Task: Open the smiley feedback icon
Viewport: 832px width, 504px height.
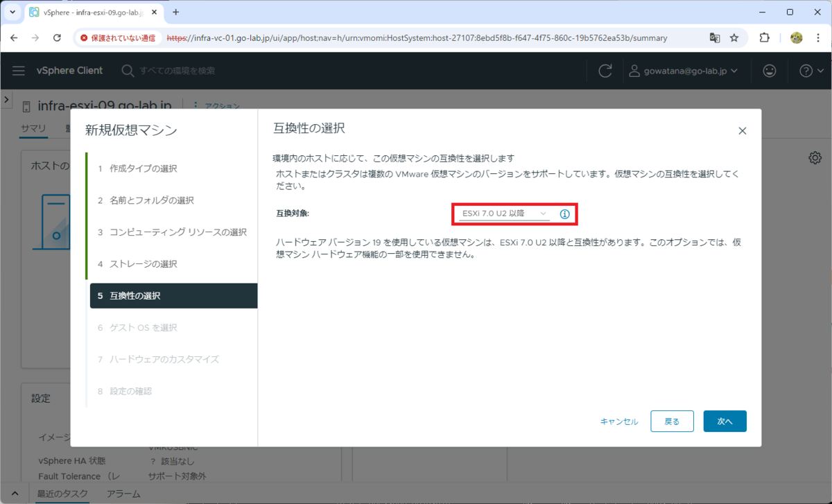Action: pos(769,71)
